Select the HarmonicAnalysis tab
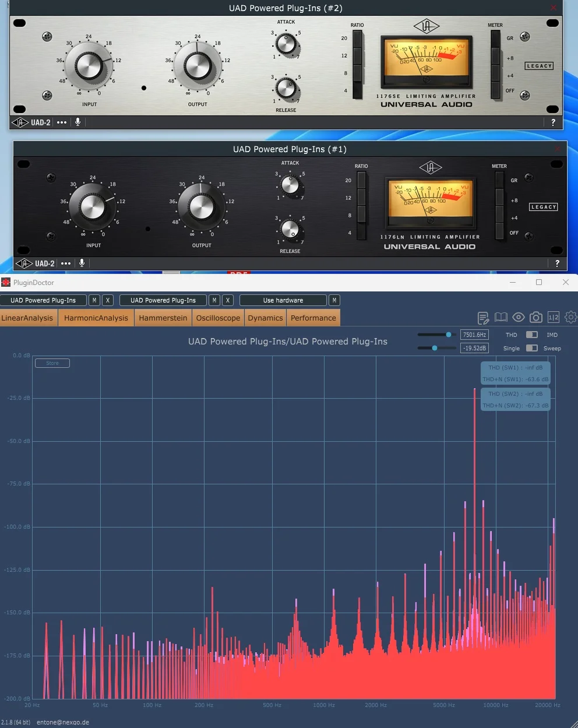This screenshot has height=728, width=578. coord(96,318)
